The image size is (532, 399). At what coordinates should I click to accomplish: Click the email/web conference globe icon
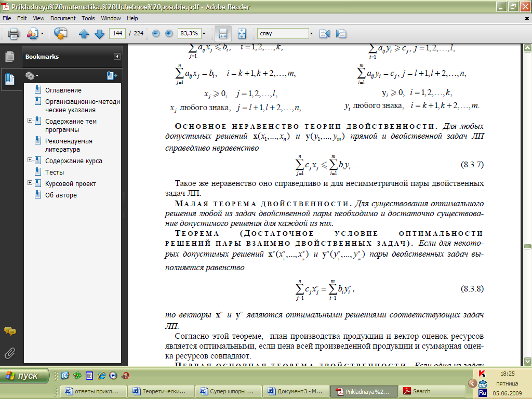tap(60, 34)
